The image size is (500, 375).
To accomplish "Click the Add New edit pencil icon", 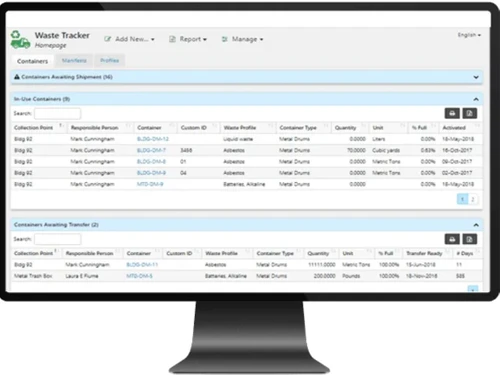I will [107, 39].
